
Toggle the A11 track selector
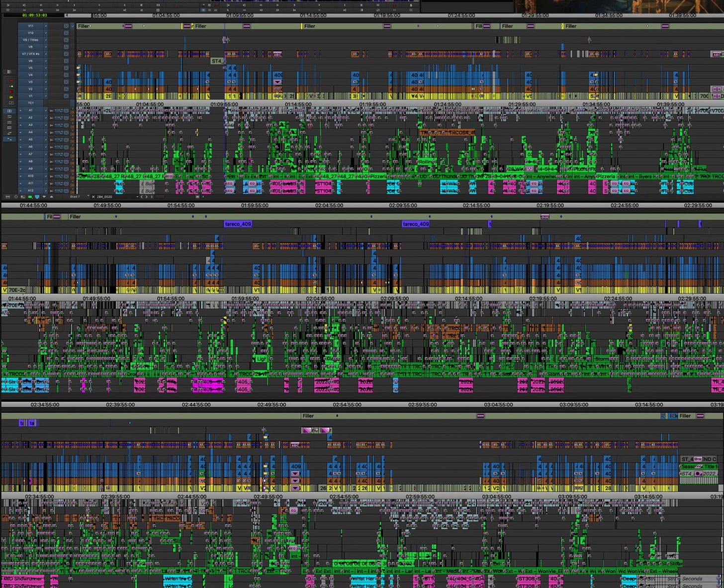click(x=30, y=184)
